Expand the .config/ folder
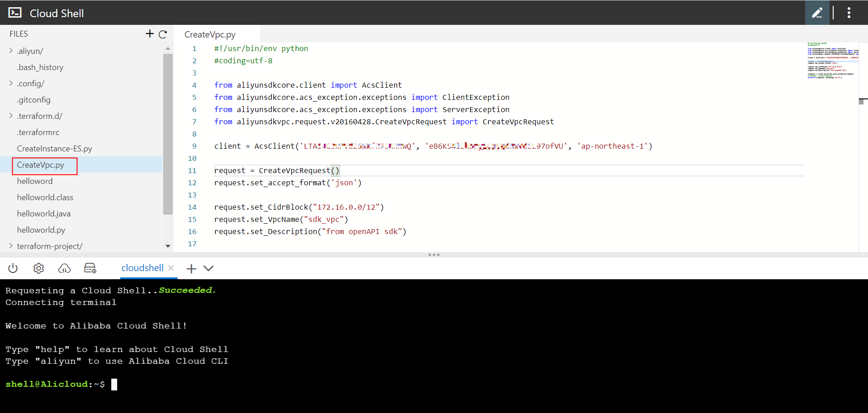 [11, 83]
